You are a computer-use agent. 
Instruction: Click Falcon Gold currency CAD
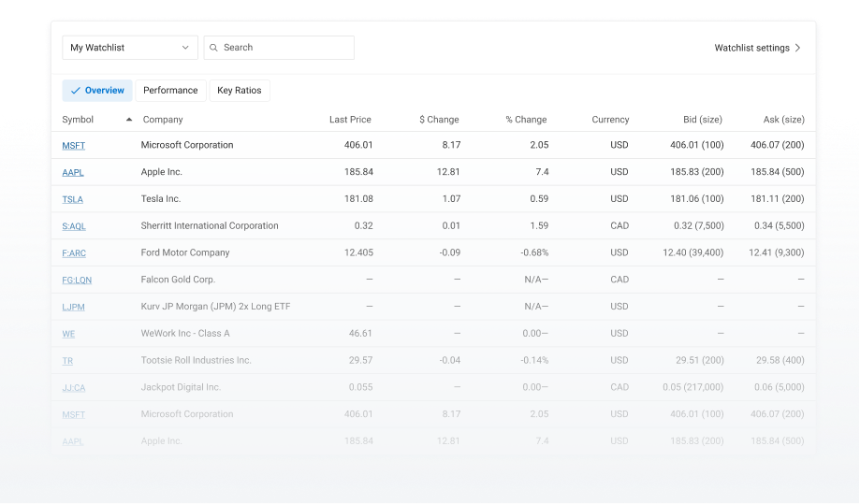(619, 280)
